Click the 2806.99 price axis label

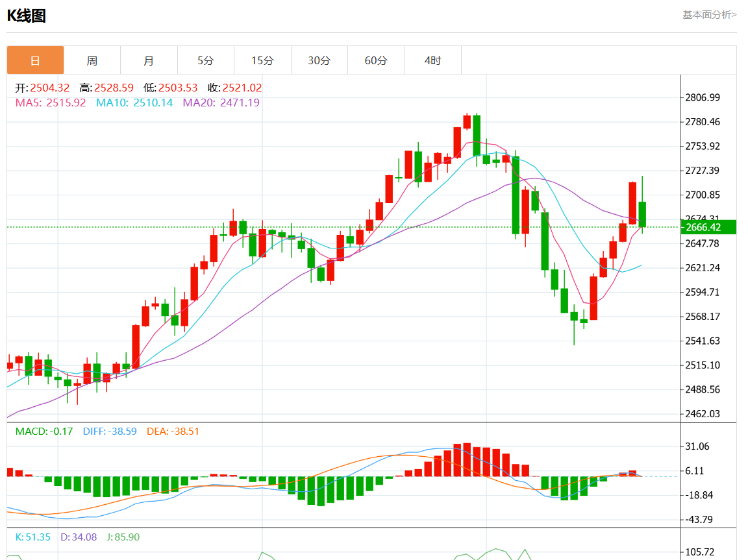tap(703, 98)
